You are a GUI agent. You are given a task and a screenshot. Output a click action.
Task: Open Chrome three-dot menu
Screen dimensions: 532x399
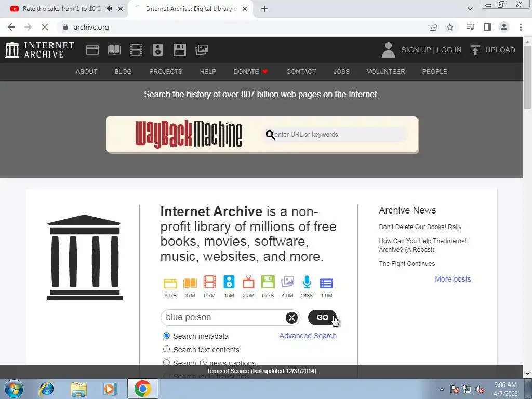coord(521,27)
